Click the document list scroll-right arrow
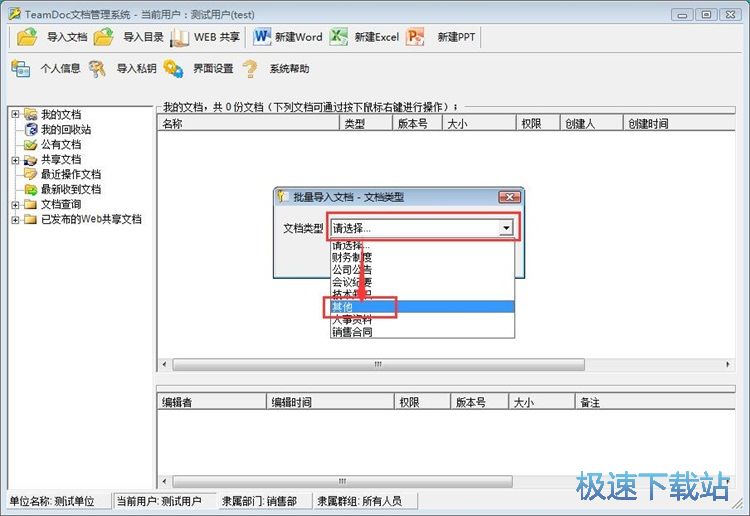The width and height of the screenshot is (750, 516). [728, 364]
